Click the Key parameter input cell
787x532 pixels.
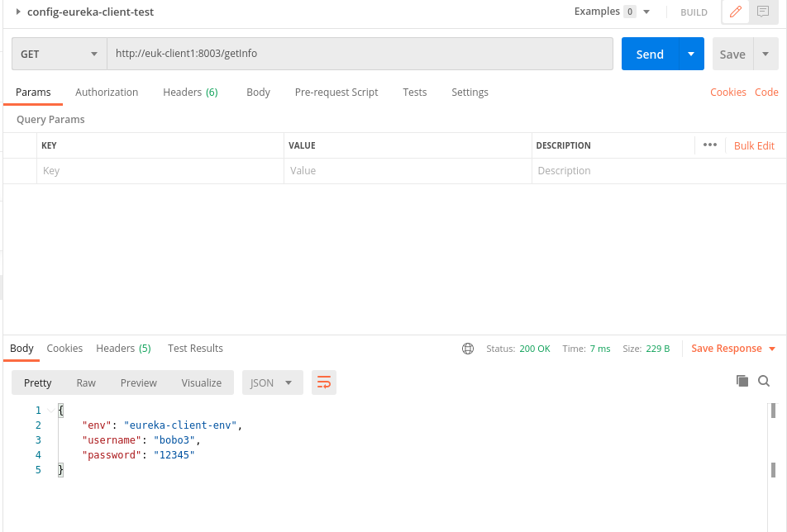pos(160,171)
